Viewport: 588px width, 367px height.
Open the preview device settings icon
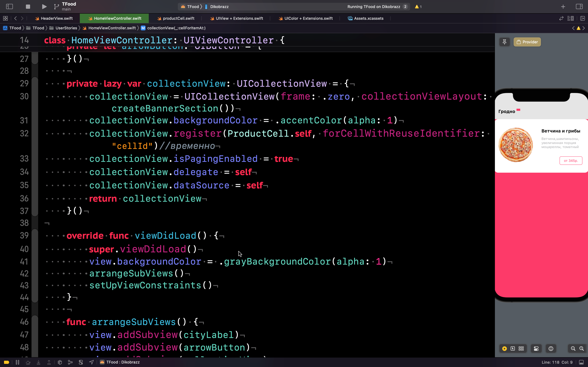[551, 348]
